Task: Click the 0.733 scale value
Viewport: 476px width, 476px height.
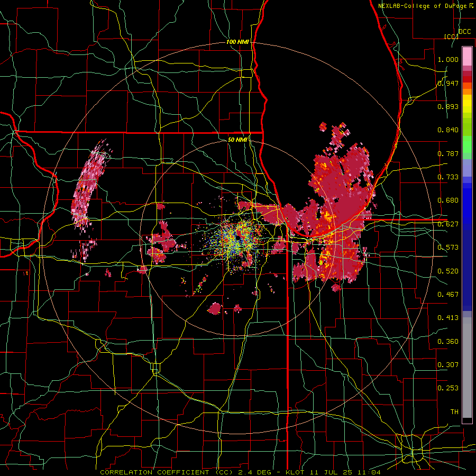Action: point(448,177)
